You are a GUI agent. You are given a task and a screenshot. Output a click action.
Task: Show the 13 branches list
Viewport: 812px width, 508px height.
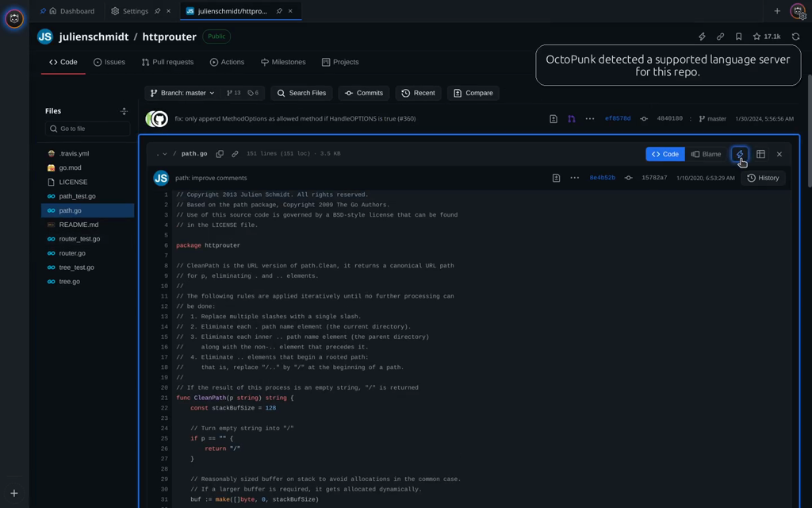click(x=234, y=93)
